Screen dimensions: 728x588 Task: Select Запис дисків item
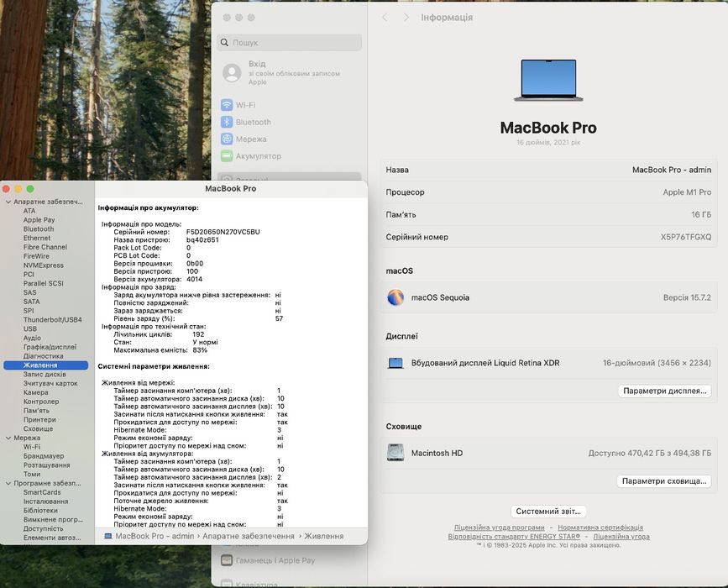(x=45, y=374)
